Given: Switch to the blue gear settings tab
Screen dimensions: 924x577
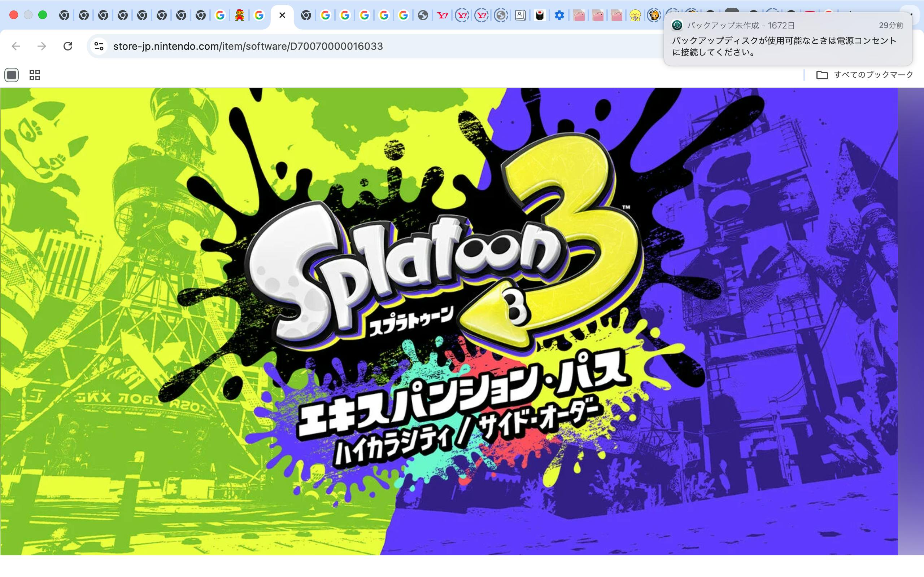Looking at the screenshot, I should coord(559,15).
